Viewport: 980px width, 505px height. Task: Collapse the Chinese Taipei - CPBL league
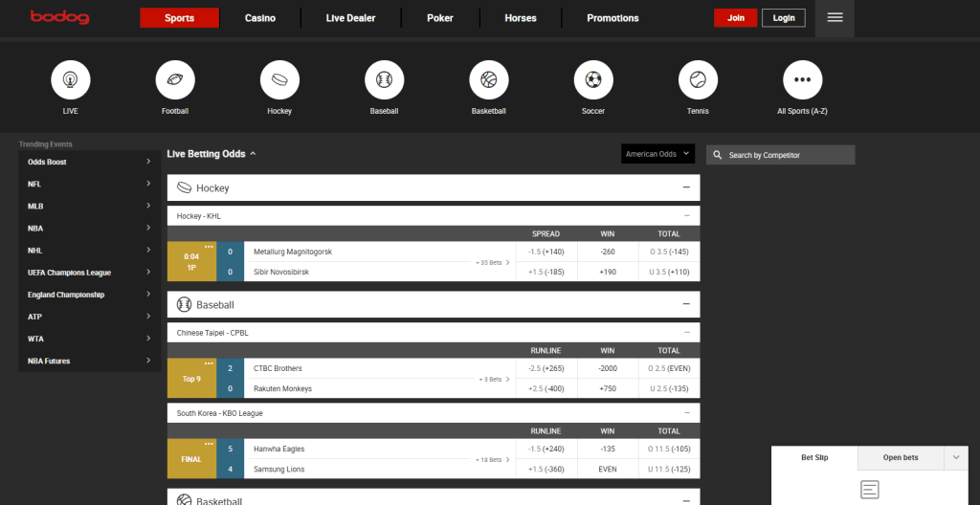coord(687,333)
